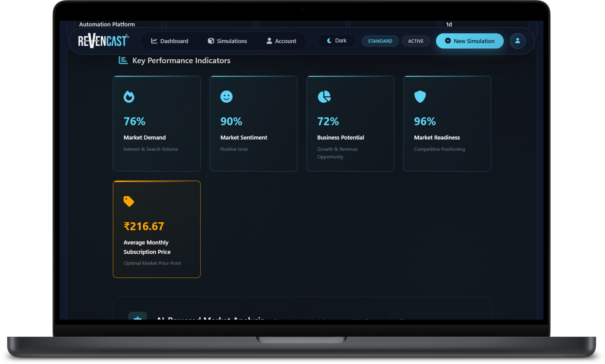Navigate to Dashboard via the nav link
This screenshot has height=364, width=605.
pyautogui.click(x=170, y=41)
